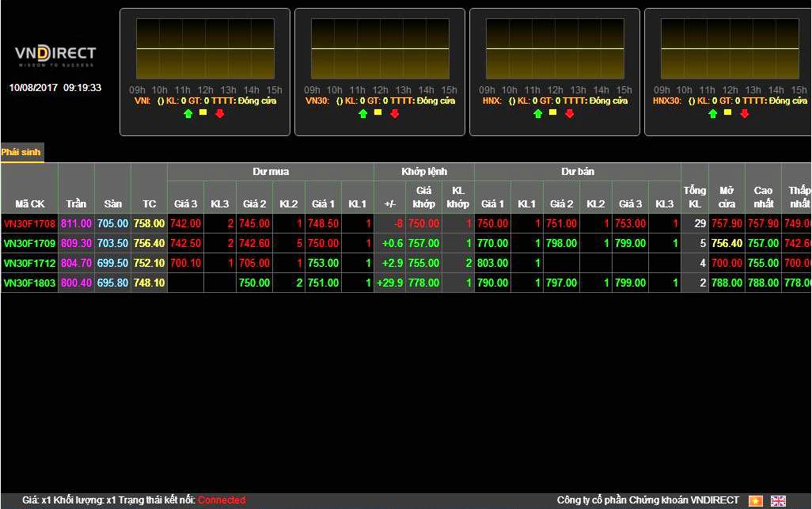The width and height of the screenshot is (812, 509).
Task: Click change value -8 for VN30F1708
Action: [397, 224]
